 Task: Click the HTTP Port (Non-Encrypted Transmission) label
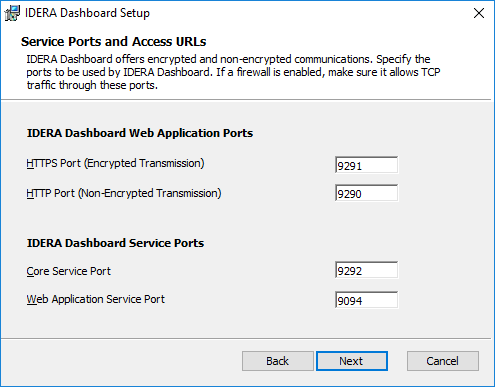coord(124,193)
